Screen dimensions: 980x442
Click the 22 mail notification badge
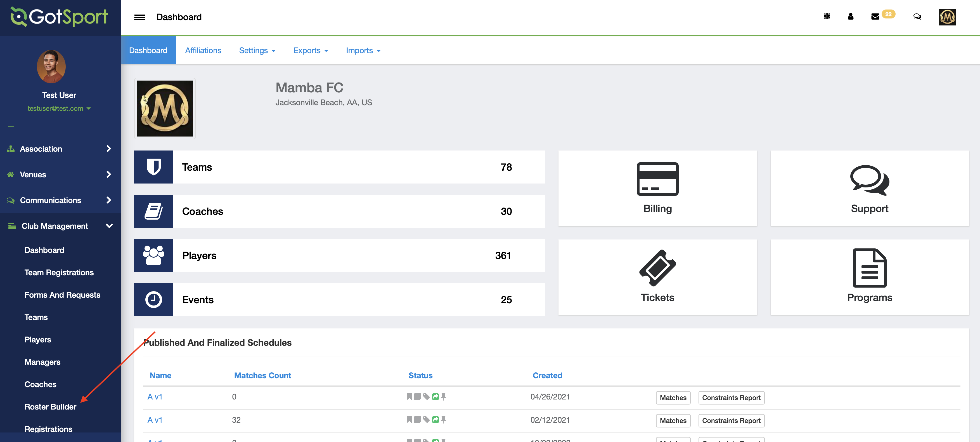click(888, 14)
